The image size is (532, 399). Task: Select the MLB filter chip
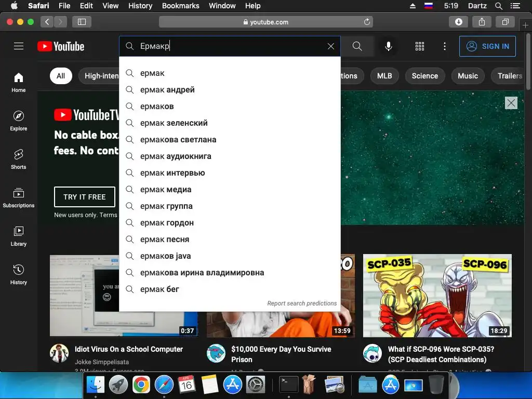[384, 76]
